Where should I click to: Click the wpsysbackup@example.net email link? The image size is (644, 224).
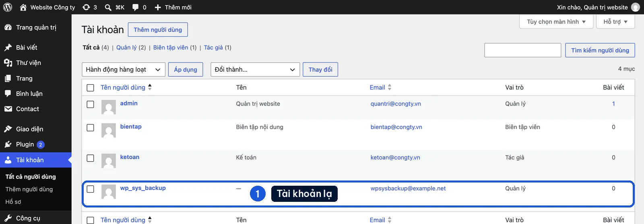408,188
